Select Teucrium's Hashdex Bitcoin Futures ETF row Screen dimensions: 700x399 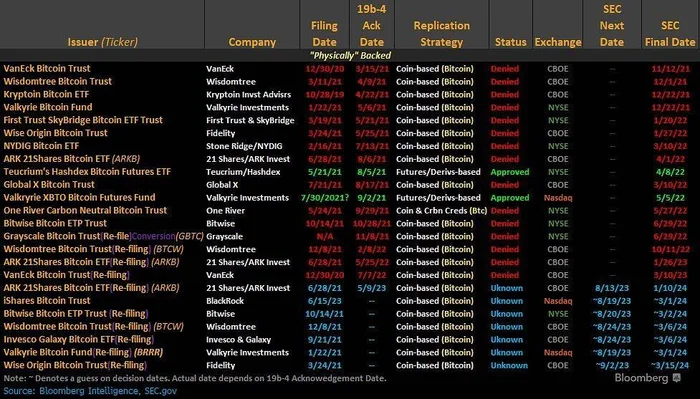coord(350,172)
